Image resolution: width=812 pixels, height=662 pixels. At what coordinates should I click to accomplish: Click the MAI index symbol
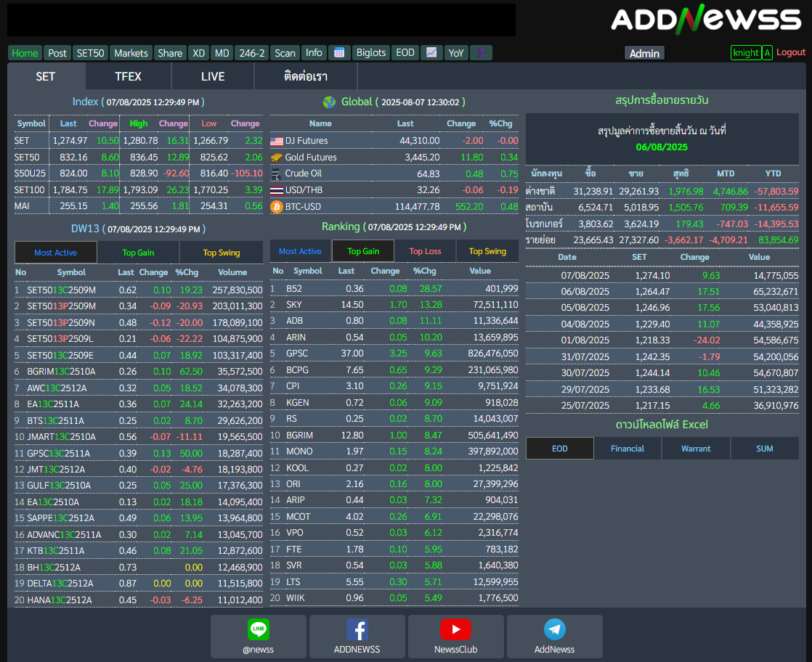[x=22, y=206]
